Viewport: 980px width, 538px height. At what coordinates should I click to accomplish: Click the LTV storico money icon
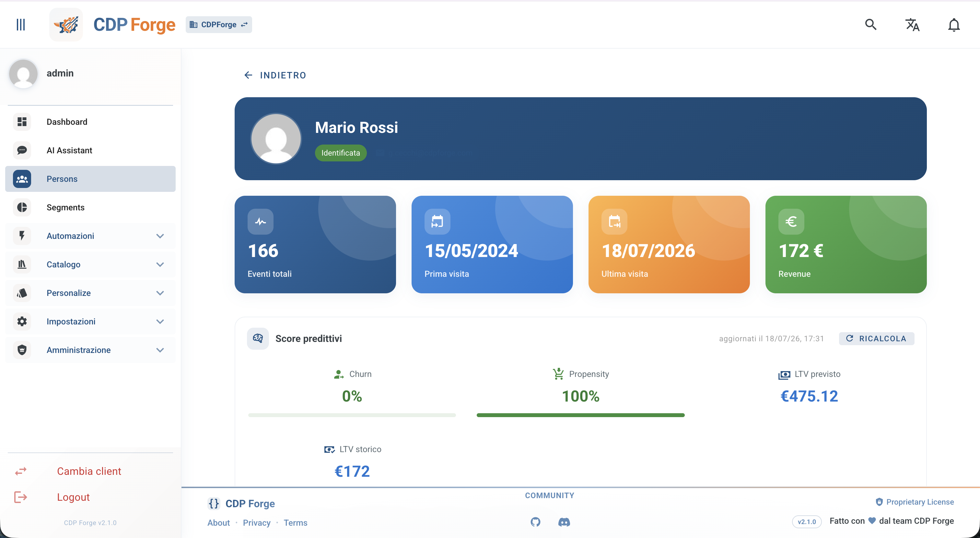[330, 450]
